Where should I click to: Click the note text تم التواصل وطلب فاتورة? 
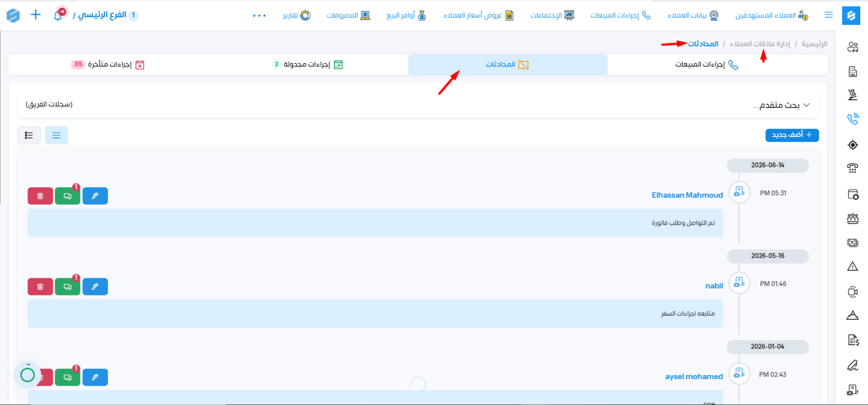click(x=683, y=223)
